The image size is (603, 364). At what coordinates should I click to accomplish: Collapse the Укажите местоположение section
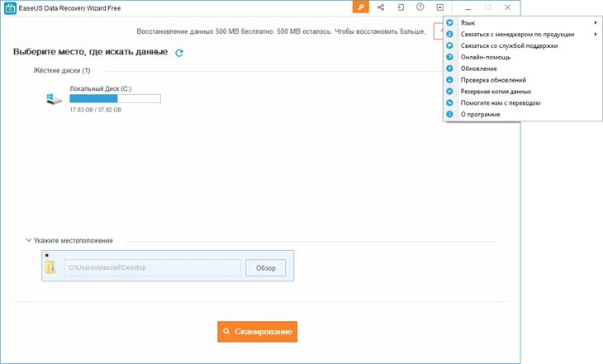tap(28, 240)
